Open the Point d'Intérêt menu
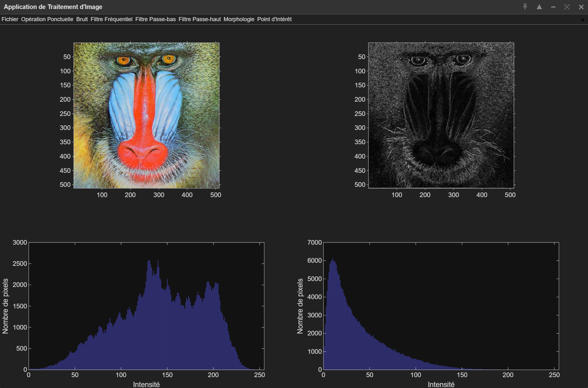The image size is (588, 388). coord(274,19)
